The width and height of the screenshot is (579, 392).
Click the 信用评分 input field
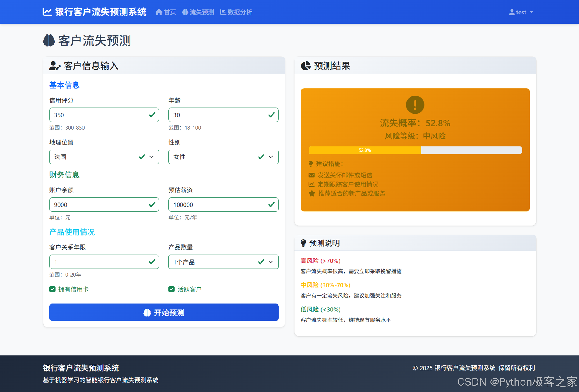tap(99, 115)
